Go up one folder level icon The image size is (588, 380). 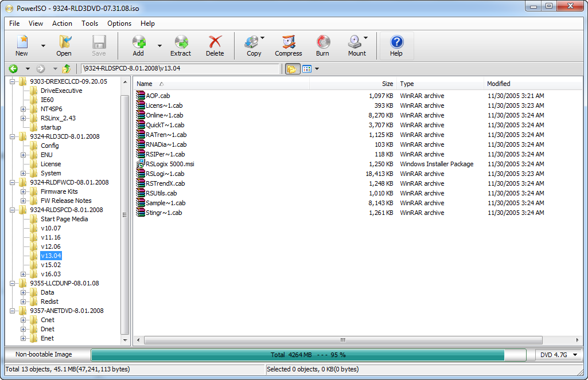click(x=67, y=69)
